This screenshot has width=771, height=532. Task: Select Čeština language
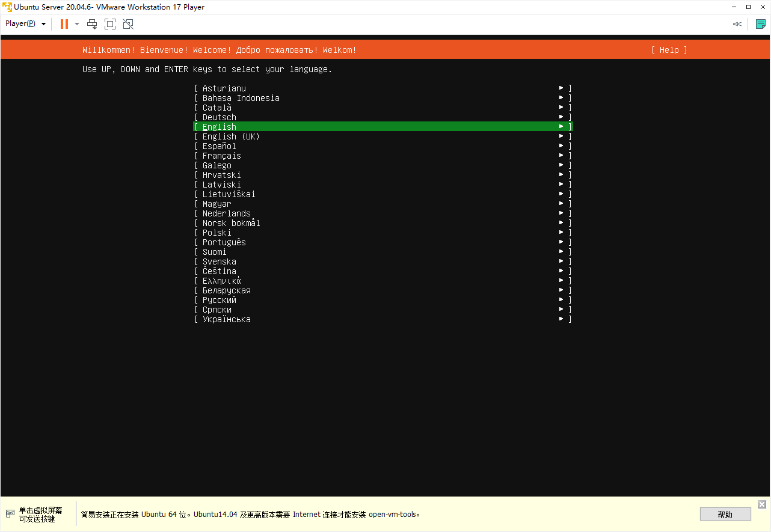pos(383,271)
